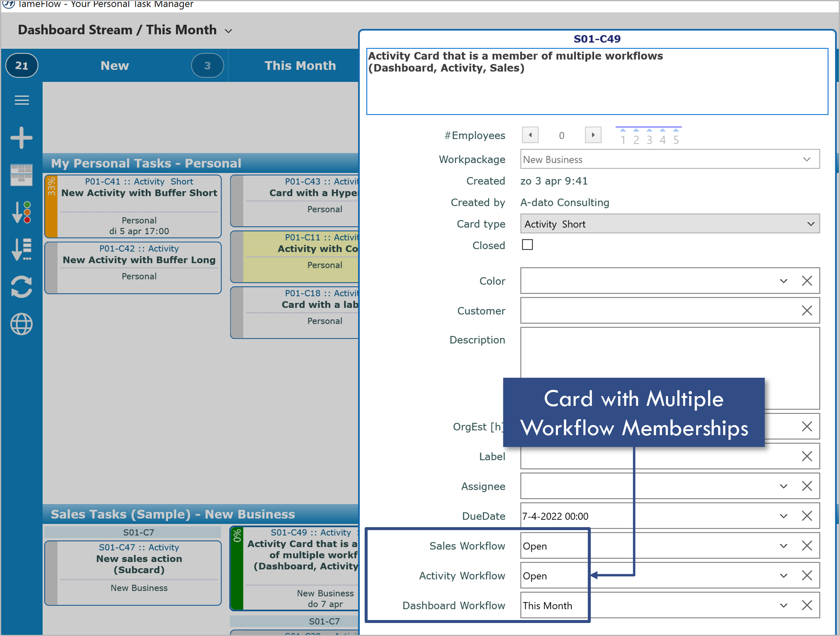Click Created date zo 3 apr 9:41
Viewport: 840px width, 636px height.
click(x=554, y=181)
